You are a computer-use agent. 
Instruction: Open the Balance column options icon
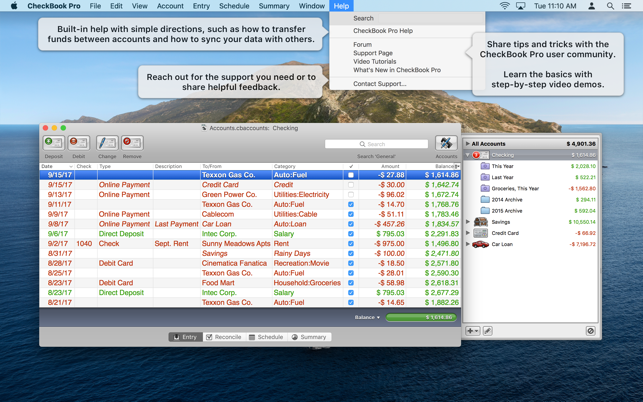click(457, 167)
